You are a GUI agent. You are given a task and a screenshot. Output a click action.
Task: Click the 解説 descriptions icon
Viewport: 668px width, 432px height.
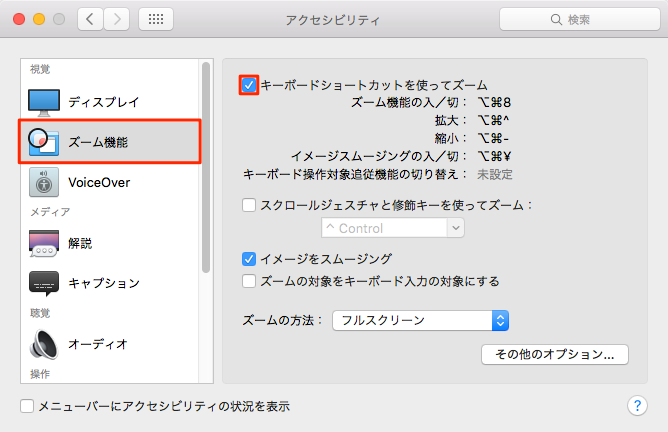coord(44,243)
